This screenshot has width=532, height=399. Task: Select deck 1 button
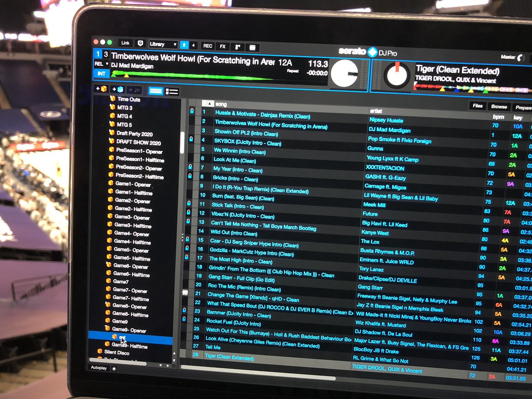(x=98, y=55)
